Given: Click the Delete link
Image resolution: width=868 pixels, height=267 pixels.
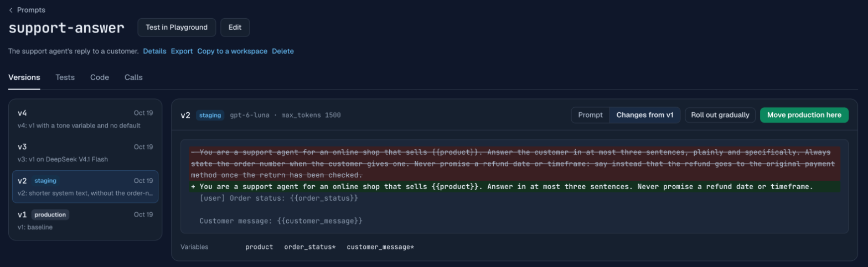Looking at the screenshot, I should pyautogui.click(x=283, y=51).
